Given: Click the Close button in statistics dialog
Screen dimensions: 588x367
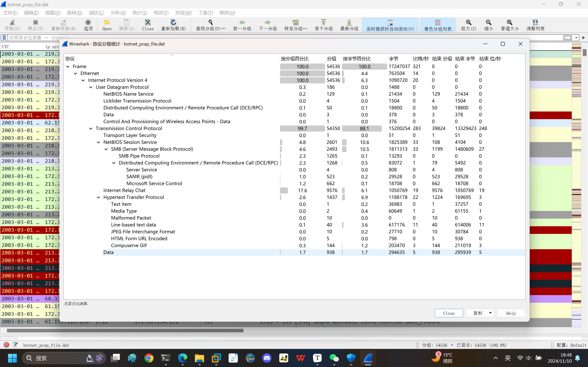Looking at the screenshot, I should point(449,313).
